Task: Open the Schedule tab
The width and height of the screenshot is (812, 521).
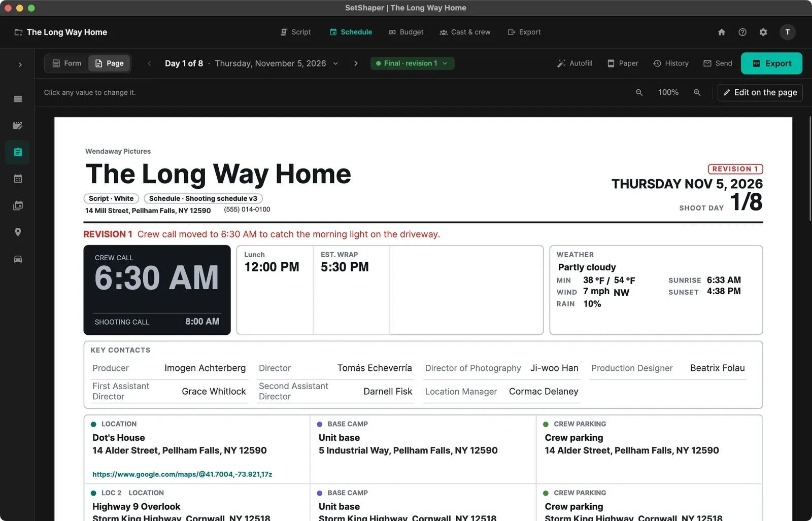Action: pyautogui.click(x=351, y=32)
